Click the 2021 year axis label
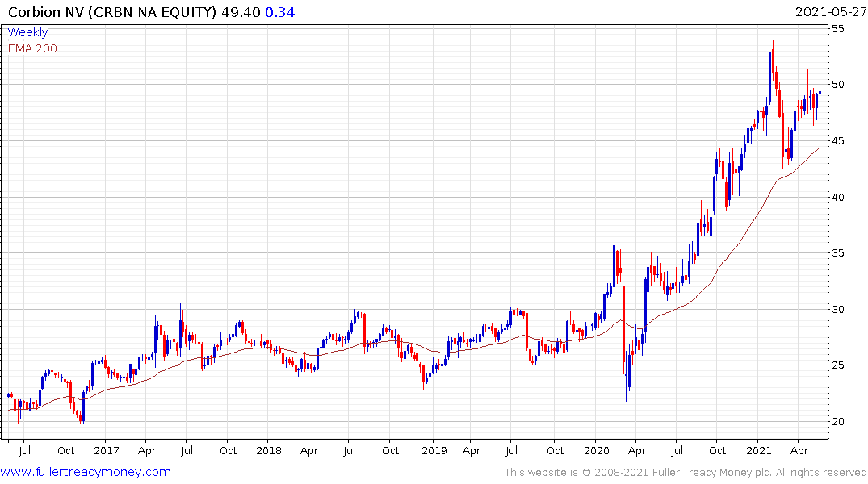 point(759,450)
